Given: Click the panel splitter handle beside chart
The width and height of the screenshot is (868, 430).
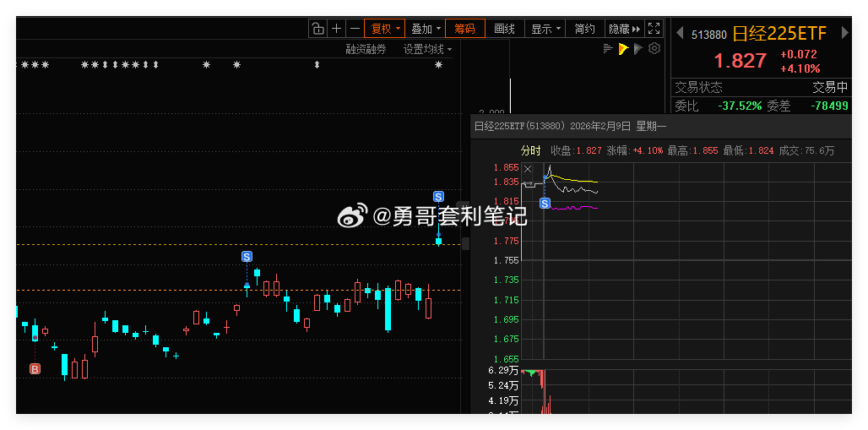Looking at the screenshot, I should (x=465, y=243).
